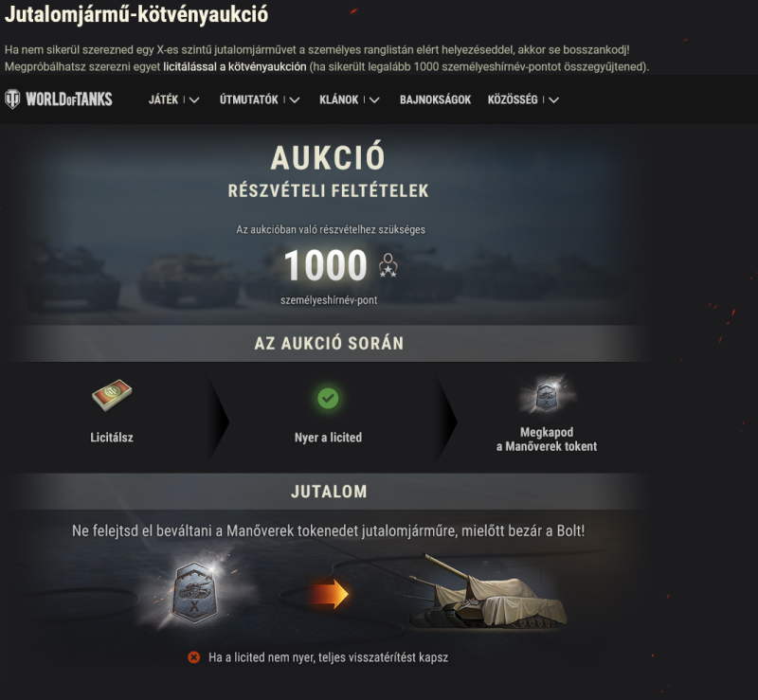Screen dimensions: 758x700
Task: Click the red X icon beside refund notice
Action: tap(194, 657)
